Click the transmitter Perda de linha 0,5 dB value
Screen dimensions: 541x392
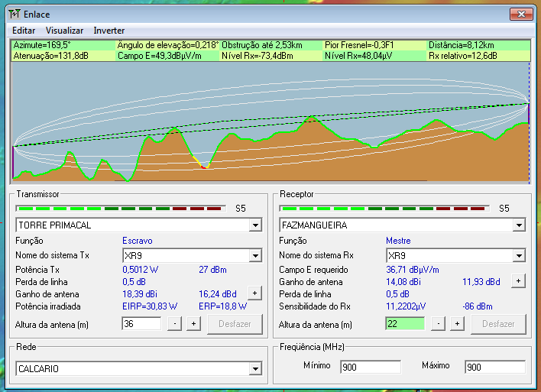coord(134,282)
